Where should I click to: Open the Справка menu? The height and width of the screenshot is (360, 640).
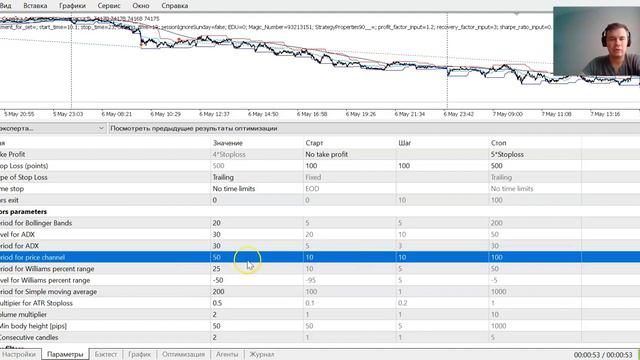pos(175,6)
